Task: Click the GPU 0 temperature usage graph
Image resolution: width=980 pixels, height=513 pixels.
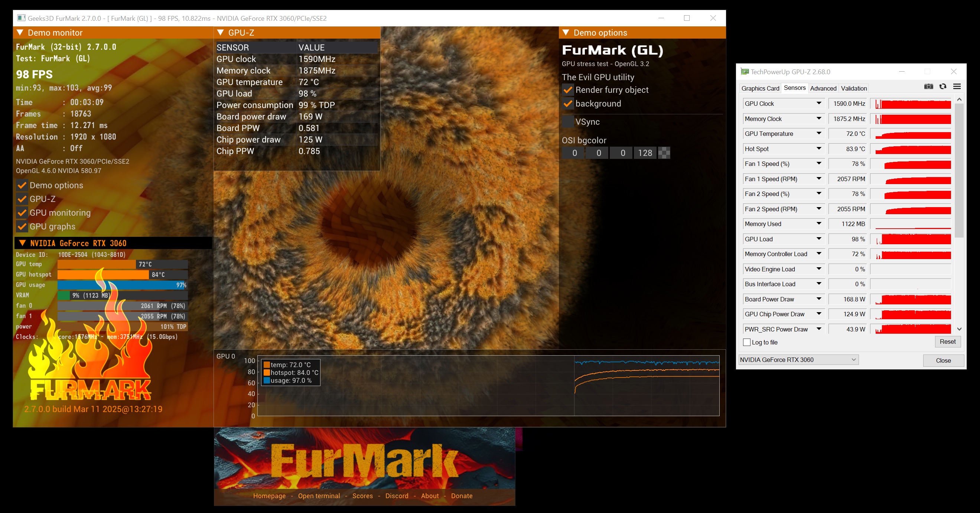Action: pos(488,386)
